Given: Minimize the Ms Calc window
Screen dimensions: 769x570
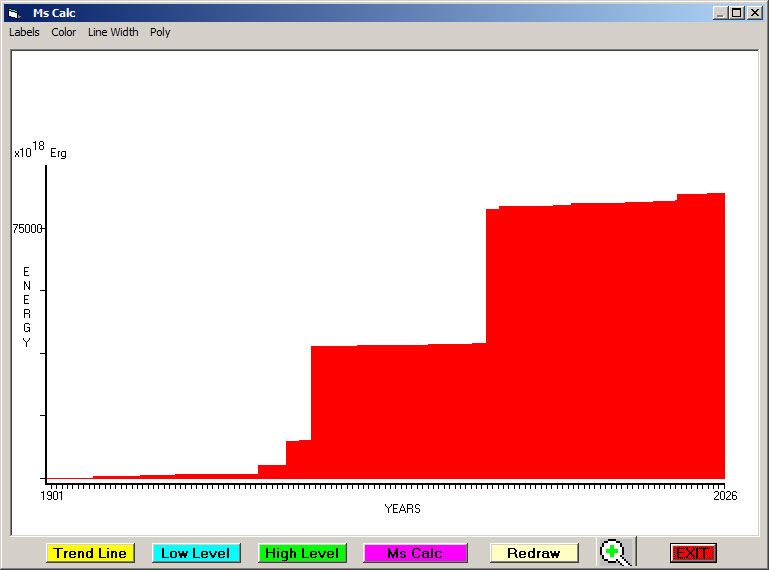Looking at the screenshot, I should (720, 13).
